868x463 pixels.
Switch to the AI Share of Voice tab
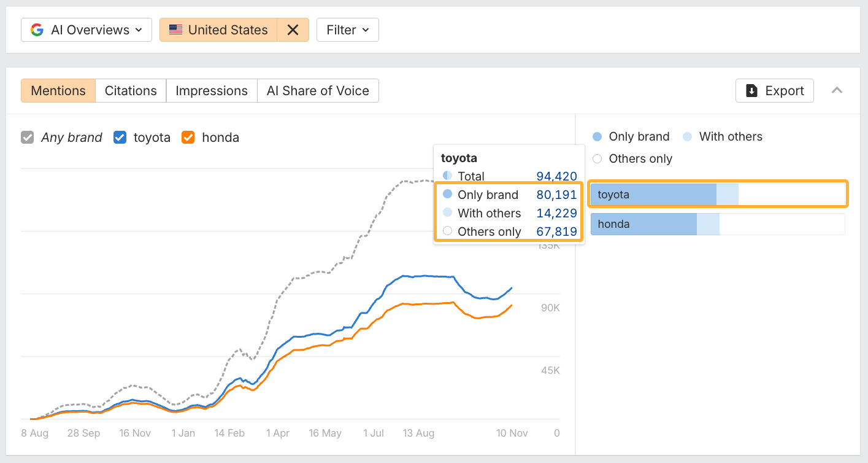(318, 90)
